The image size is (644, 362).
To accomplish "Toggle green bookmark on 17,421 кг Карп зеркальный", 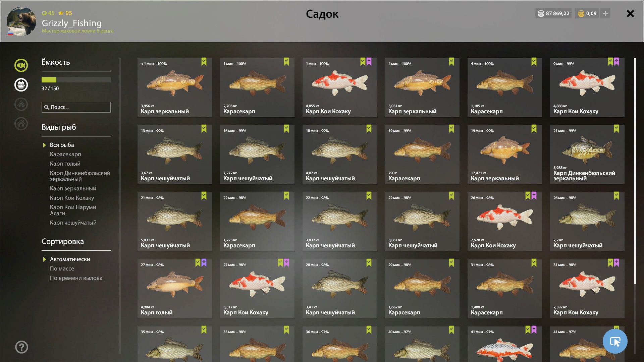I will (534, 129).
